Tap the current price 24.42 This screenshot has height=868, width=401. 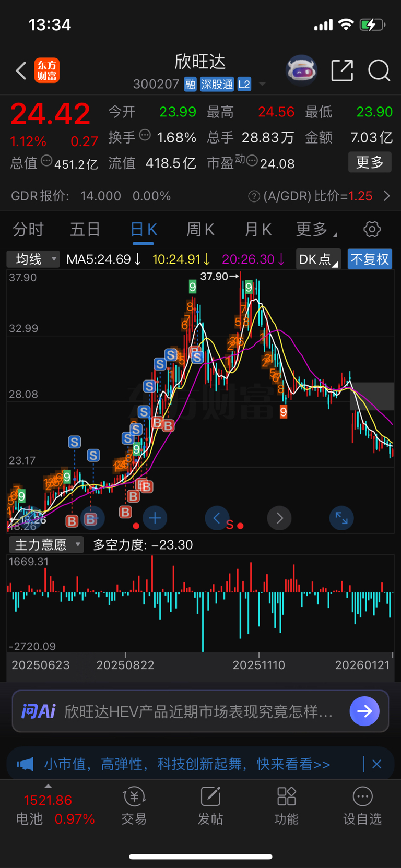[x=51, y=114]
